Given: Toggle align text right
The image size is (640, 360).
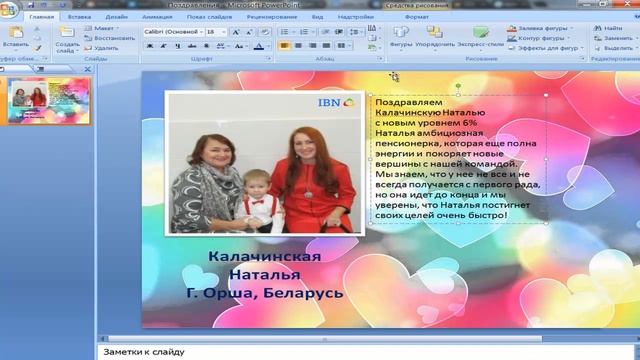Looking at the screenshot, I should point(312,46).
